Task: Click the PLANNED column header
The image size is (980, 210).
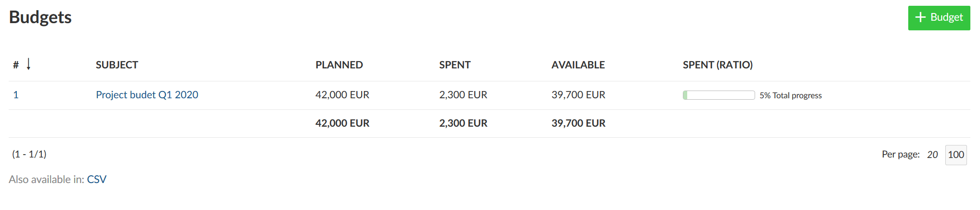Action: (339, 65)
